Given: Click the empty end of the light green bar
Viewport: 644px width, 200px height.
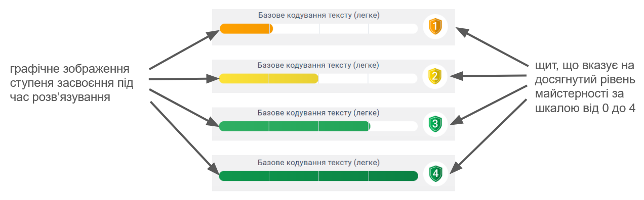Looking at the screenshot, I should click(394, 126).
